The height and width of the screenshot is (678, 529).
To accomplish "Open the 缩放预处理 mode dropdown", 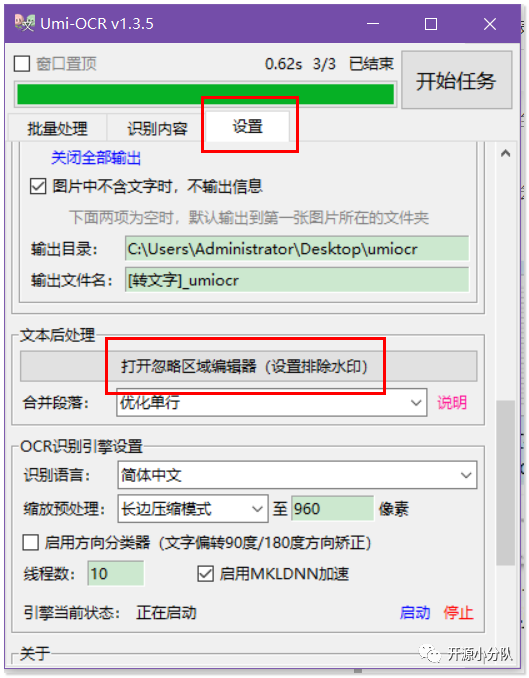I will click(192, 509).
